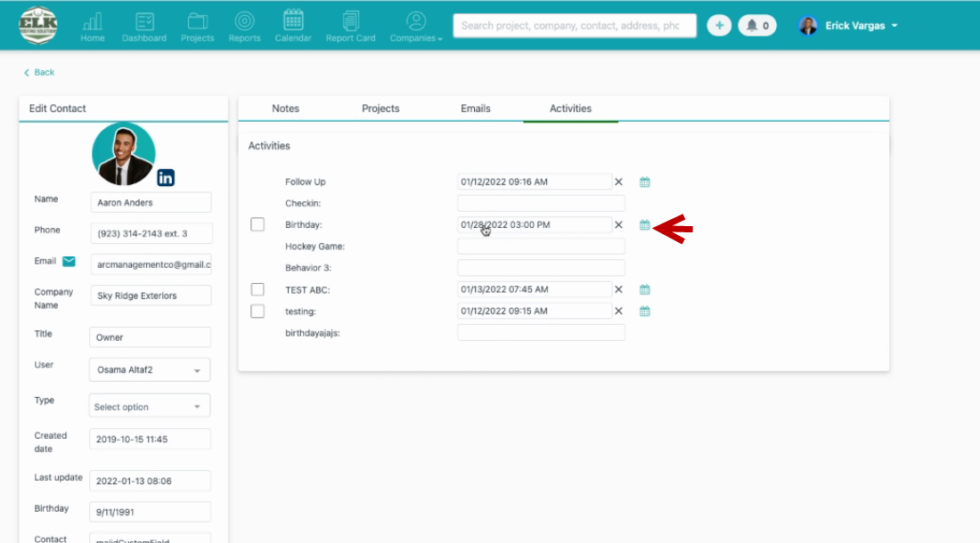Select the Activities tab
This screenshot has height=543, width=980.
click(570, 109)
